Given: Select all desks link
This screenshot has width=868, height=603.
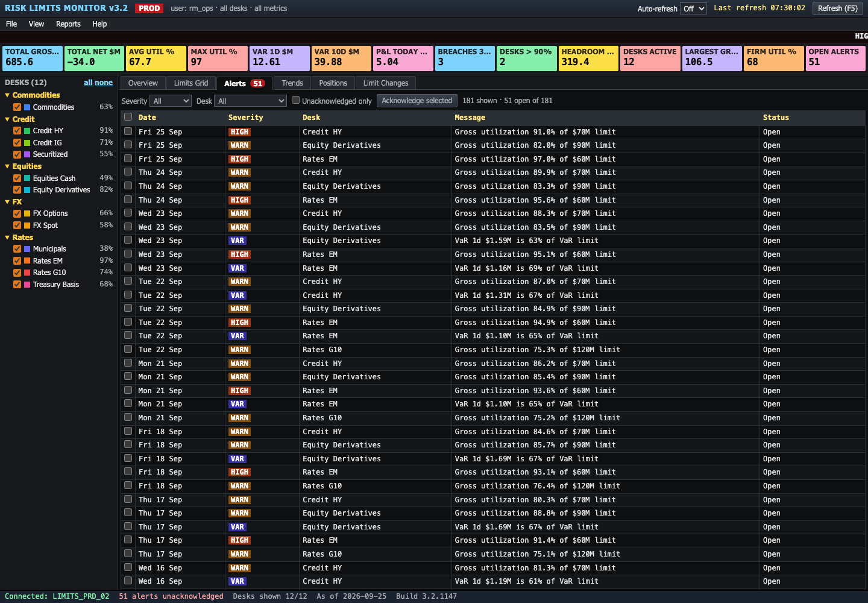Looking at the screenshot, I should coord(88,83).
